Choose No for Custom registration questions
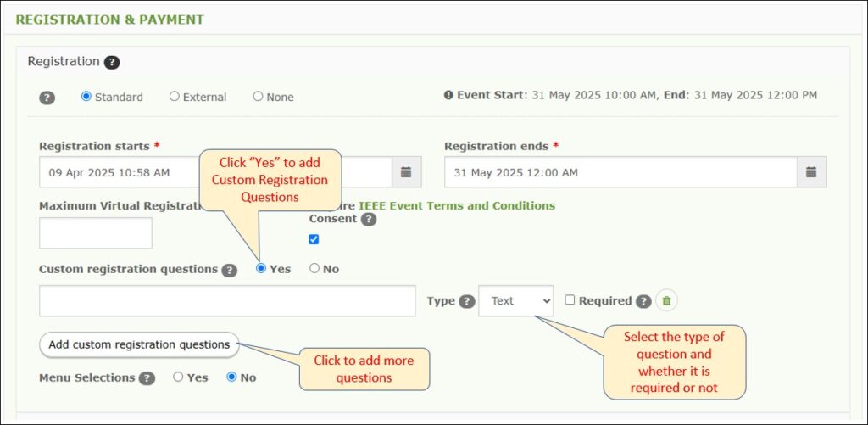This screenshot has height=425, width=868. click(314, 268)
